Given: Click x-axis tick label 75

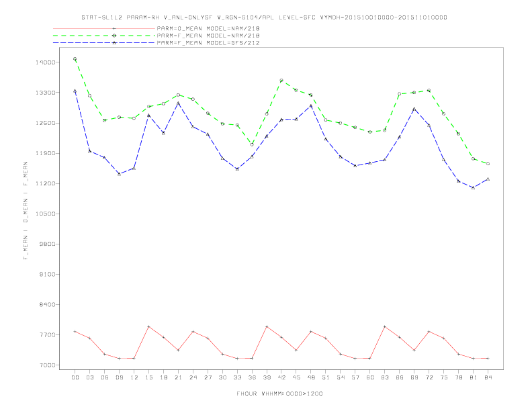Looking at the screenshot, I should pyautogui.click(x=444, y=377).
